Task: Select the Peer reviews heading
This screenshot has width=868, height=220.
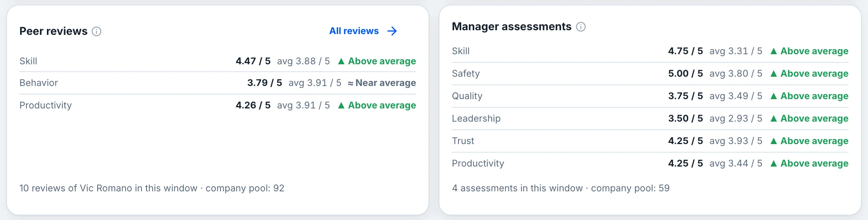Action: click(x=53, y=31)
